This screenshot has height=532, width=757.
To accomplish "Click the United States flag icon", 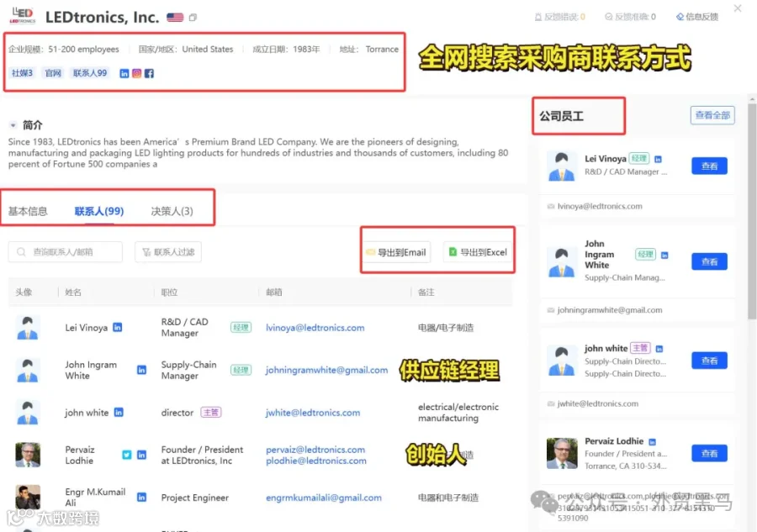I will coord(175,18).
